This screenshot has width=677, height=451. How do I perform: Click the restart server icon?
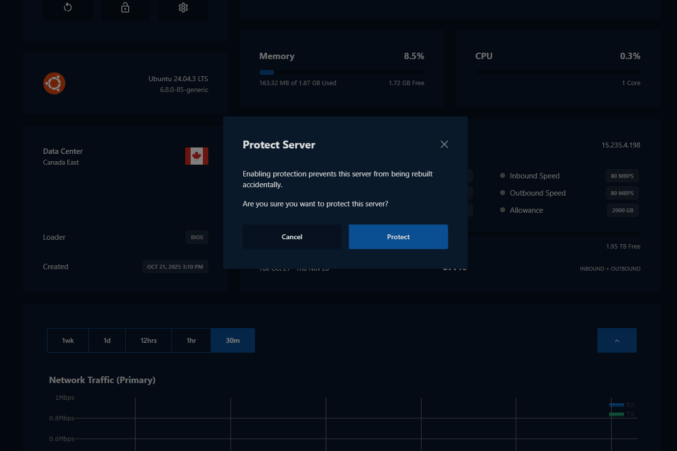point(68,8)
